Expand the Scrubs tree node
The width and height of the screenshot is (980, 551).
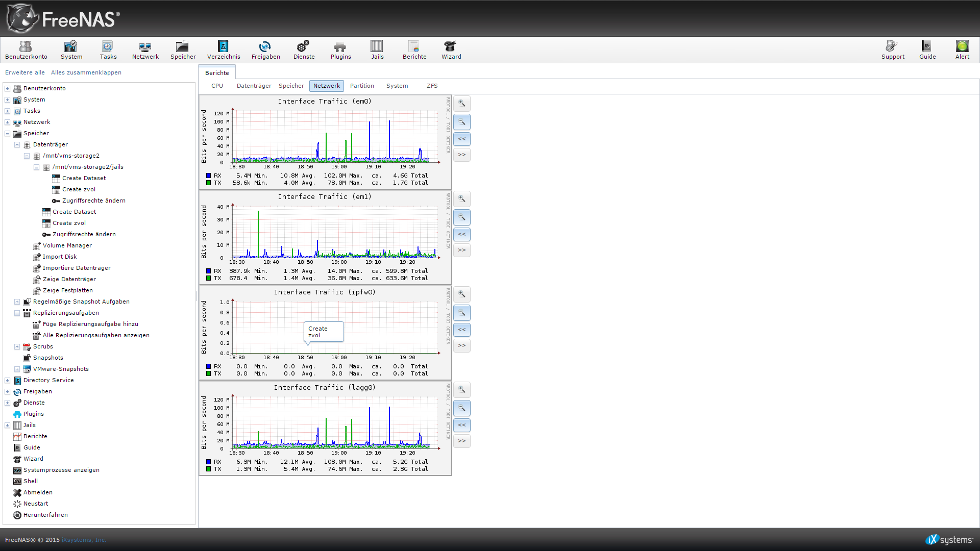point(17,346)
